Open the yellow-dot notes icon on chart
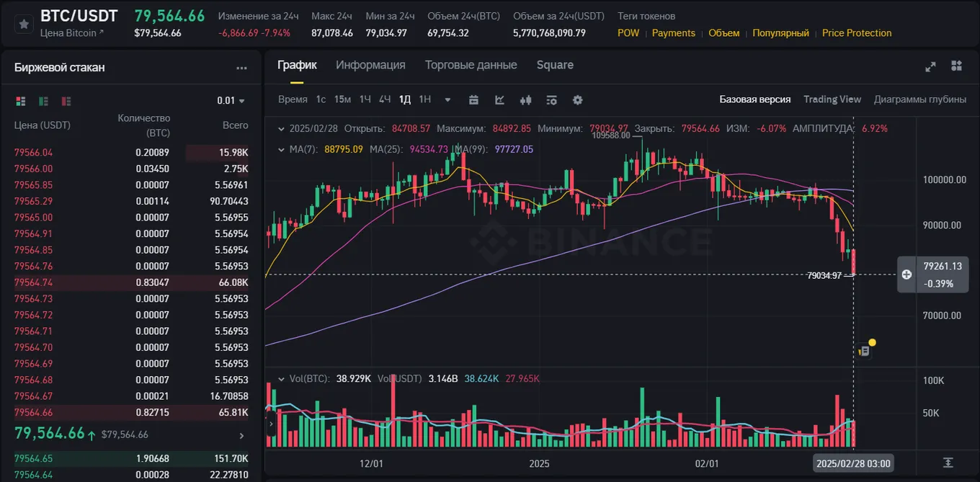 pyautogui.click(x=865, y=349)
